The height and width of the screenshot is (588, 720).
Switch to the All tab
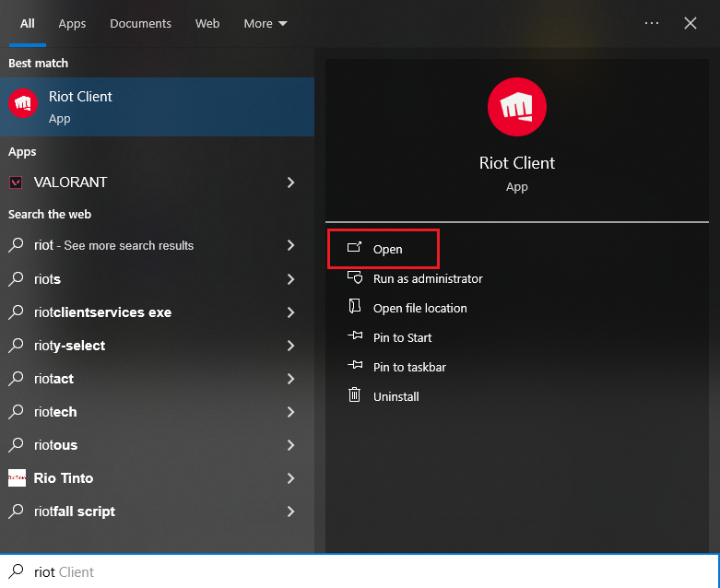click(27, 23)
